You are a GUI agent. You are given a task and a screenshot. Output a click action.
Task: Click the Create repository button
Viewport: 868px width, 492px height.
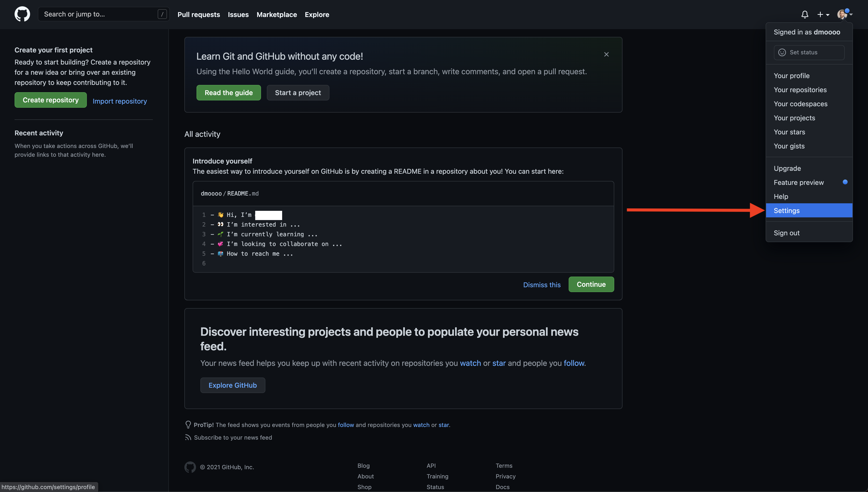click(51, 100)
